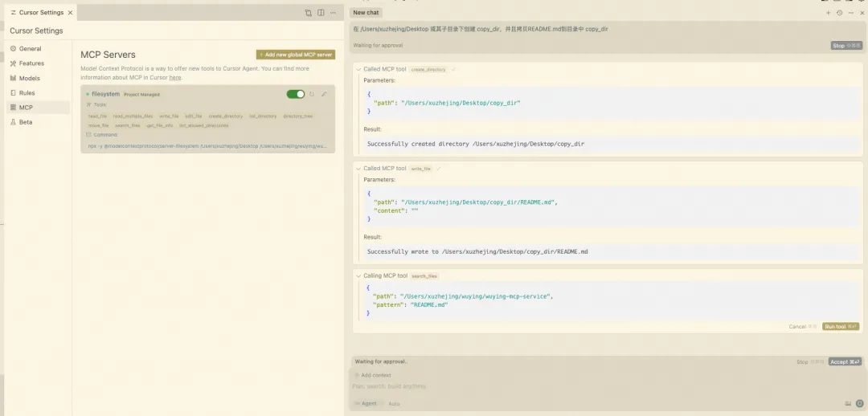The image size is (868, 416).
Task: Focus the chat message input field
Action: (563, 386)
